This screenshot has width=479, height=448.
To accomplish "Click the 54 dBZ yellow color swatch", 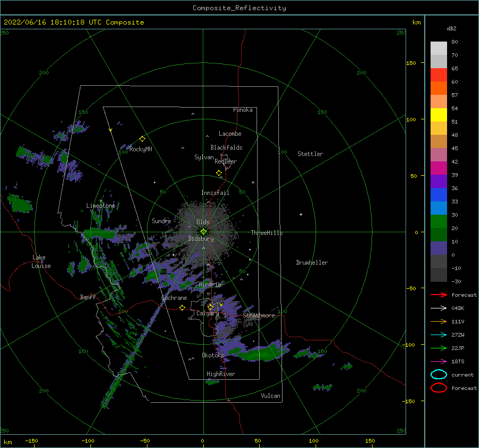I will [x=439, y=115].
